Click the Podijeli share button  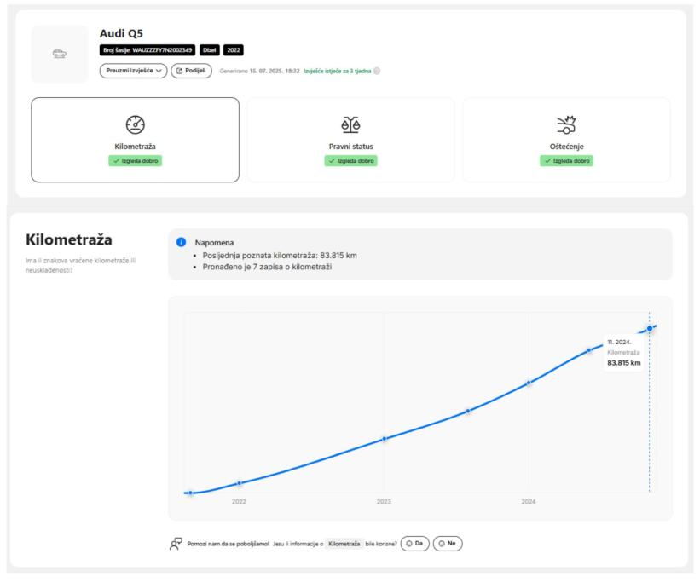(192, 71)
